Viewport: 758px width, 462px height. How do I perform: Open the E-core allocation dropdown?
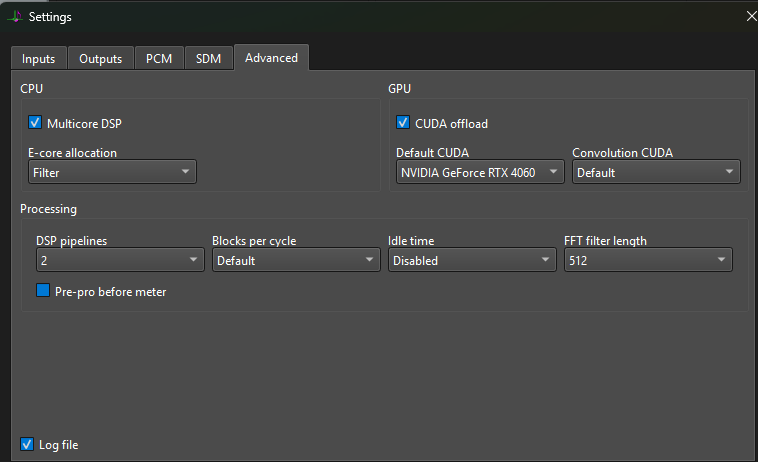pyautogui.click(x=112, y=172)
